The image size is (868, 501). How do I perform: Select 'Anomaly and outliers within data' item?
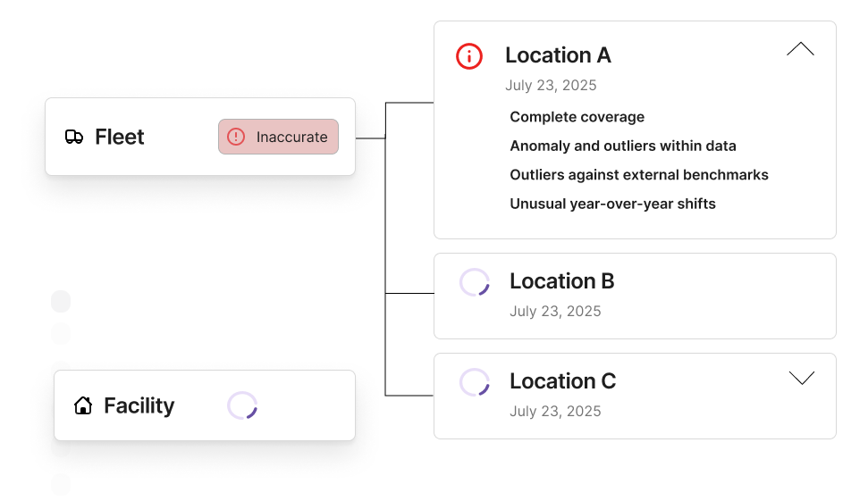coord(622,146)
